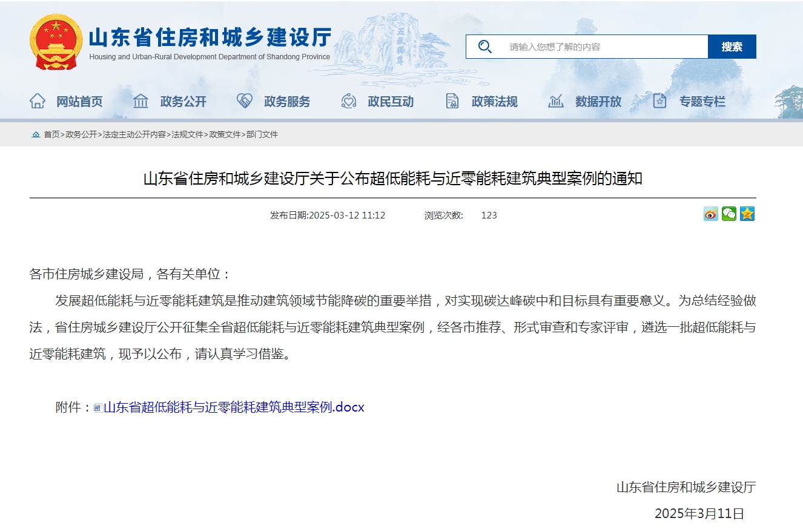Image resolution: width=803 pixels, height=532 pixels.
Task: Click the handshake heart icon beside 政务服务
Action: [244, 101]
